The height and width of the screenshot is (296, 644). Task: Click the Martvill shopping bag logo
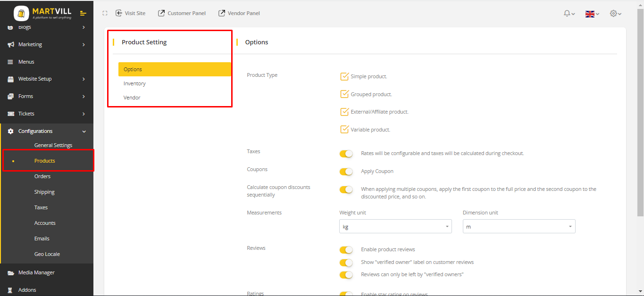click(21, 14)
